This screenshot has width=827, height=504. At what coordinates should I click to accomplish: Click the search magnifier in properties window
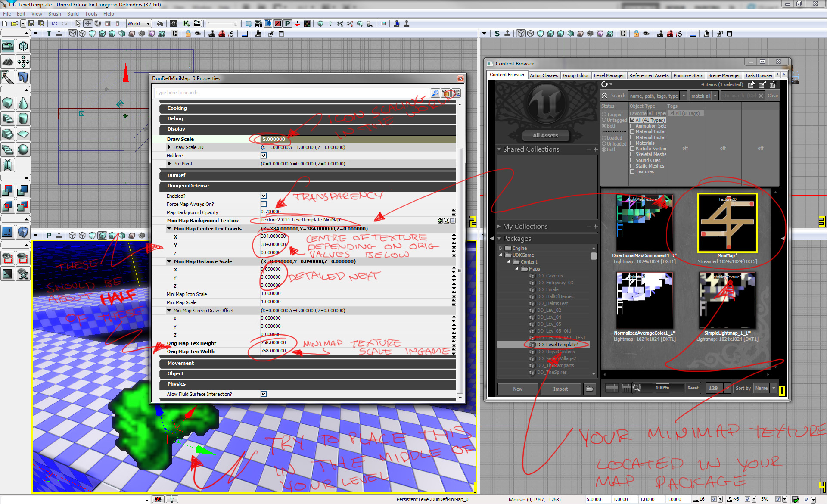coord(435,93)
